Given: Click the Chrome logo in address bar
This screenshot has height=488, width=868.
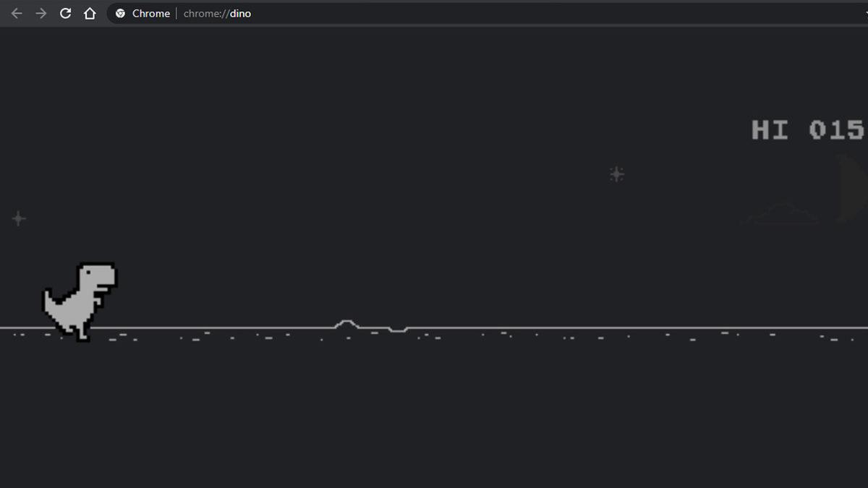Looking at the screenshot, I should coord(120,14).
